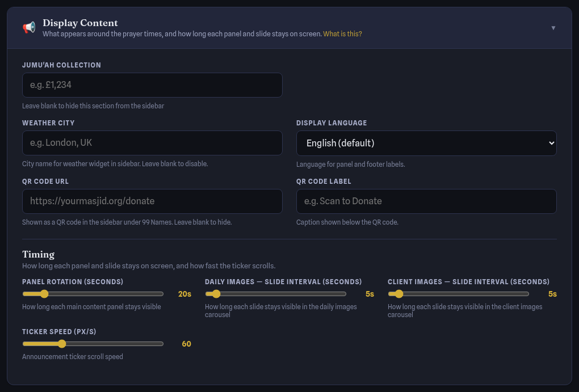
Task: Click the 'Ticker Speed (PX/S)' label
Action: coord(59,331)
